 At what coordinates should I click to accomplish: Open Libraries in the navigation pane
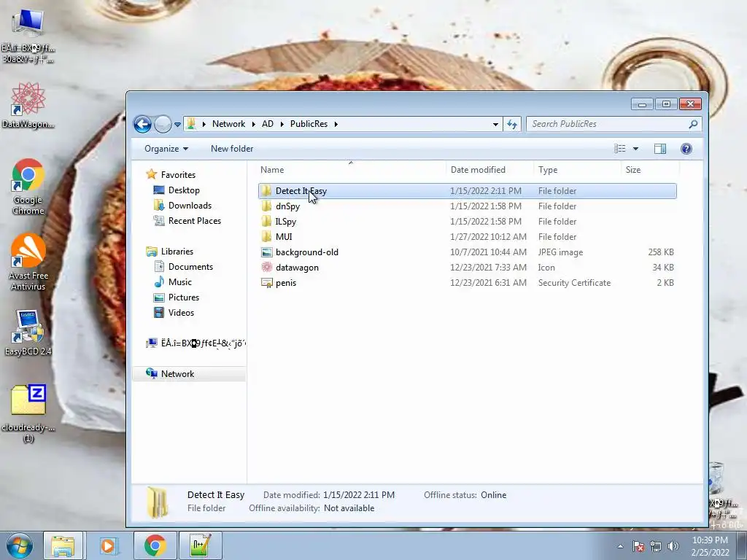click(x=177, y=252)
